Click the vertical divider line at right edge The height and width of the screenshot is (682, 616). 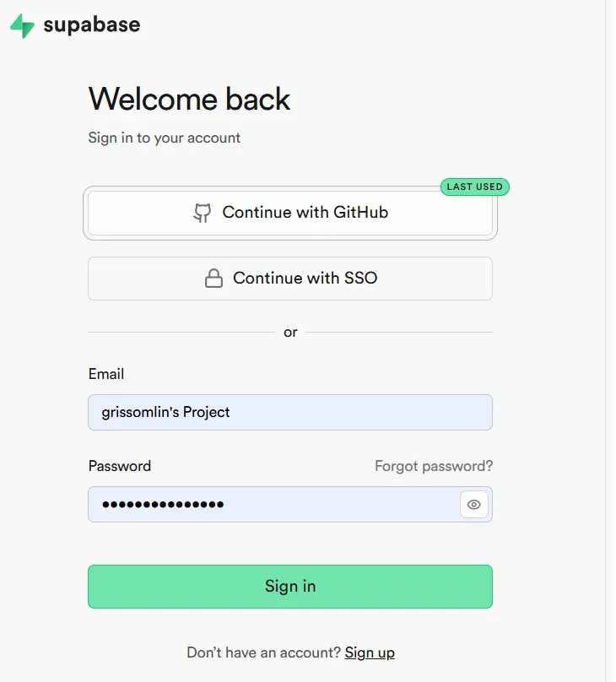(x=606, y=338)
